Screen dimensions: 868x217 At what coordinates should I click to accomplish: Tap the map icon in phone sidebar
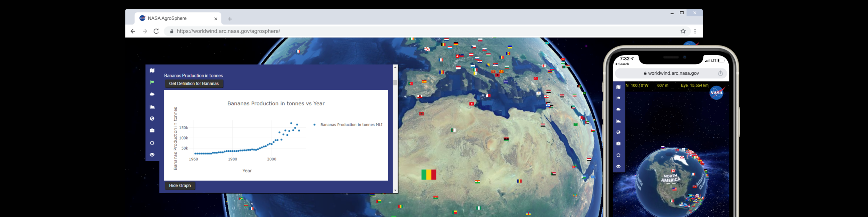618,87
